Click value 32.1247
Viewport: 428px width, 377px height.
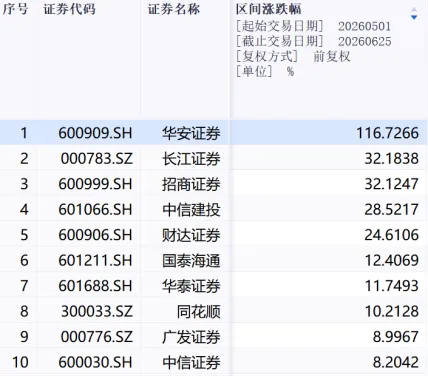[391, 184]
